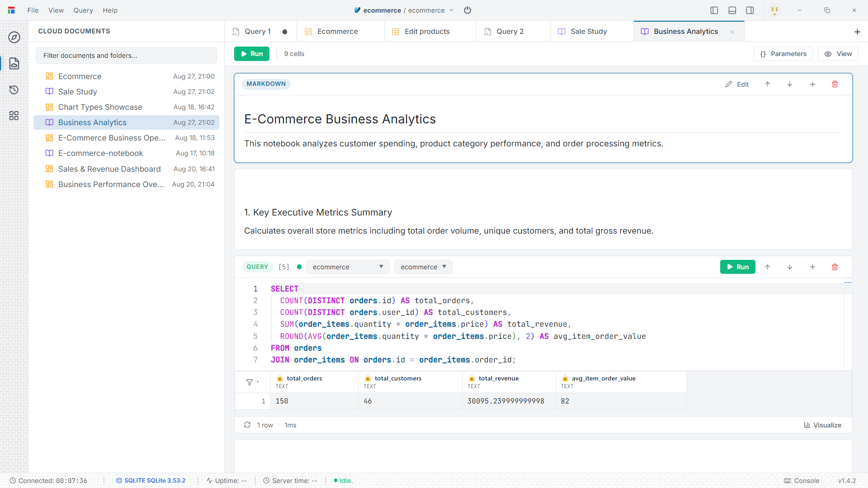
Task: Click the View button
Action: tap(838, 54)
